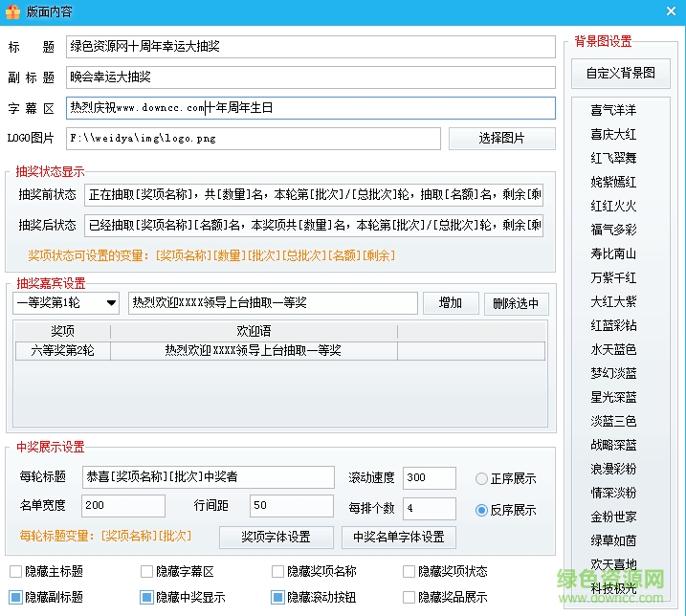Uncheck the 隐藏滚动按钮 checkbox
The image size is (686, 616).
point(278,597)
